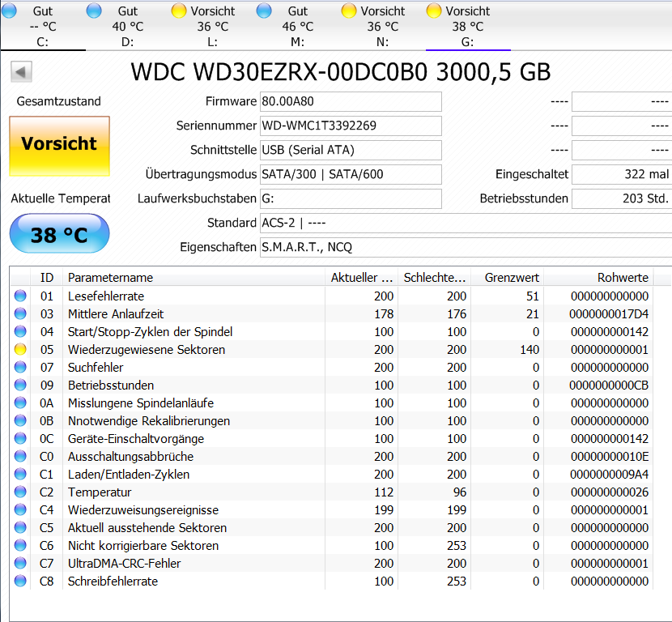672x622 pixels.
Task: Sort by Parametername column header
Action: pyautogui.click(x=194, y=277)
